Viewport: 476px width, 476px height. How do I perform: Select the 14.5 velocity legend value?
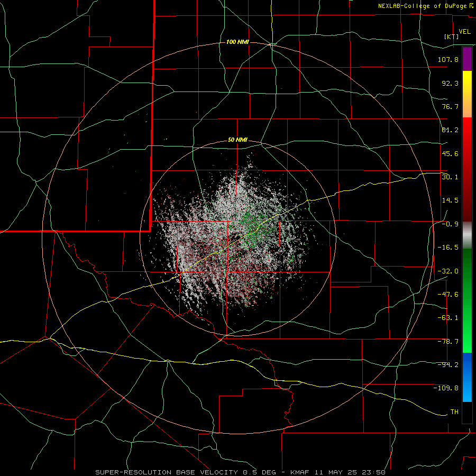[x=450, y=200]
